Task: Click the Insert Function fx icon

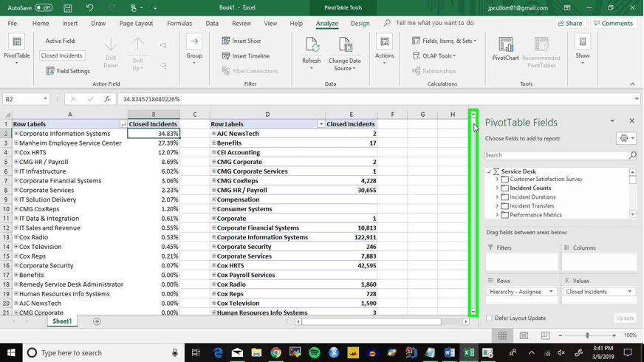Action: click(x=107, y=99)
